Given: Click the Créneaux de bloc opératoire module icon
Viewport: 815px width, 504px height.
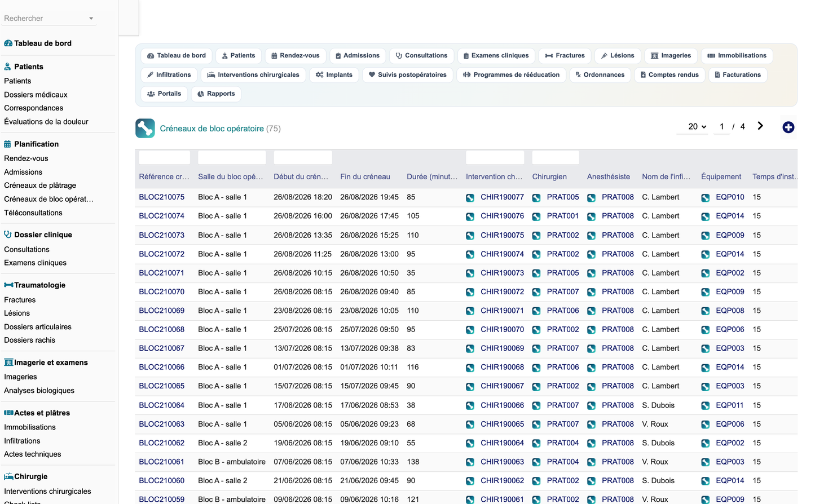Looking at the screenshot, I should tap(145, 129).
